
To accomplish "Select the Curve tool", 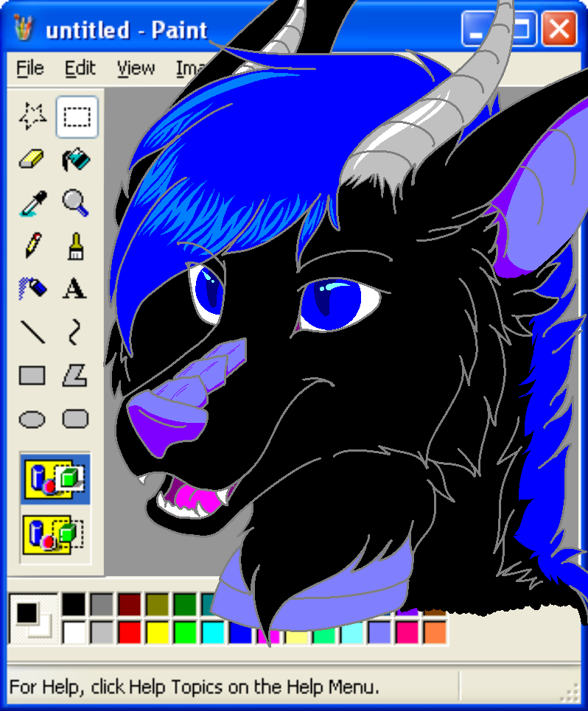I will [x=77, y=332].
